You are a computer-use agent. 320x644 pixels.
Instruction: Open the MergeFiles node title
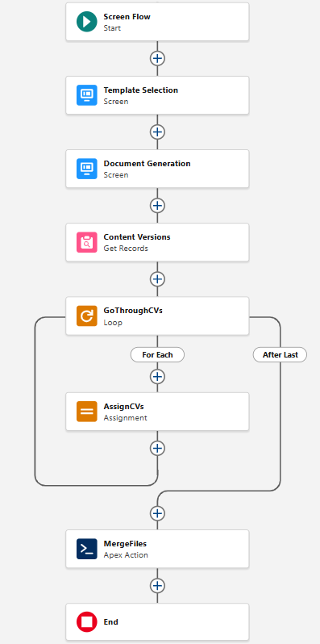(x=125, y=543)
